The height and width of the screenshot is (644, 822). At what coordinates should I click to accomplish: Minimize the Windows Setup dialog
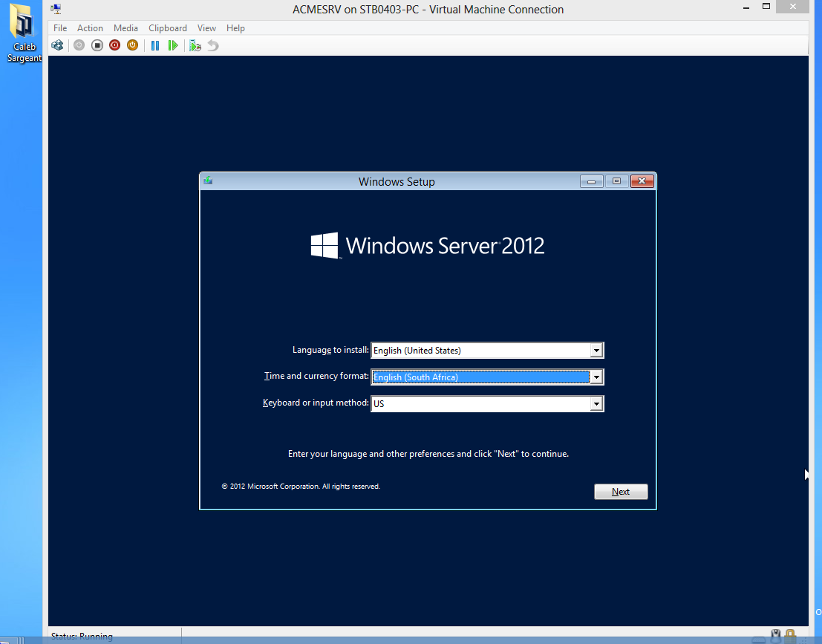[591, 181]
